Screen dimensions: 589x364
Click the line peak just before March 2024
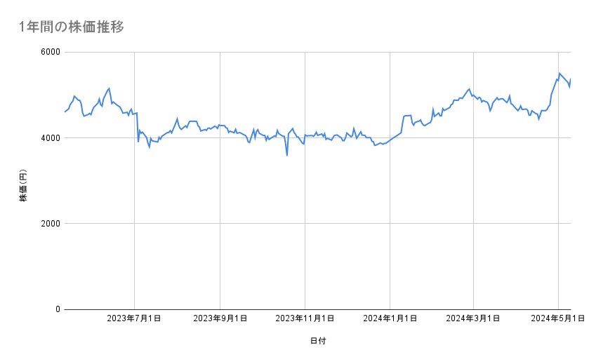pos(469,89)
